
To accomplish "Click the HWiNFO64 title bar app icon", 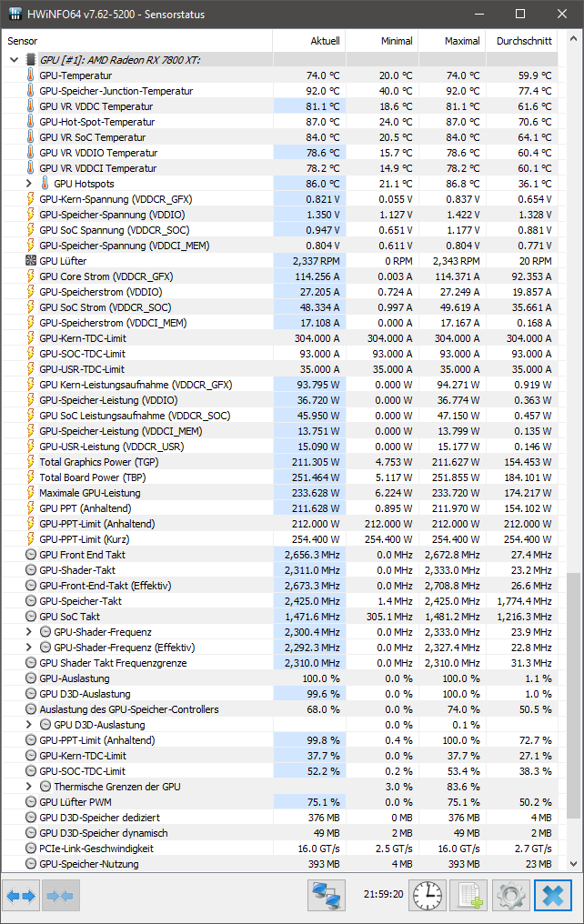I will (15, 14).
